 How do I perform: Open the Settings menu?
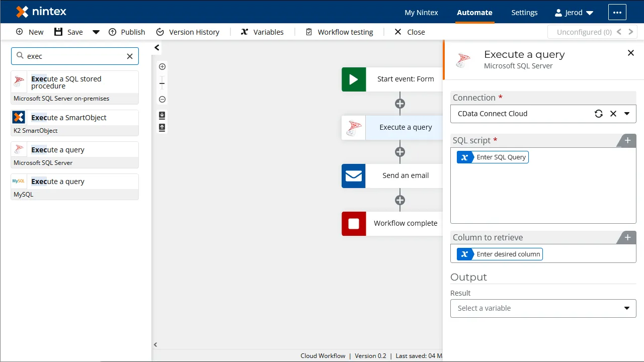click(x=524, y=12)
